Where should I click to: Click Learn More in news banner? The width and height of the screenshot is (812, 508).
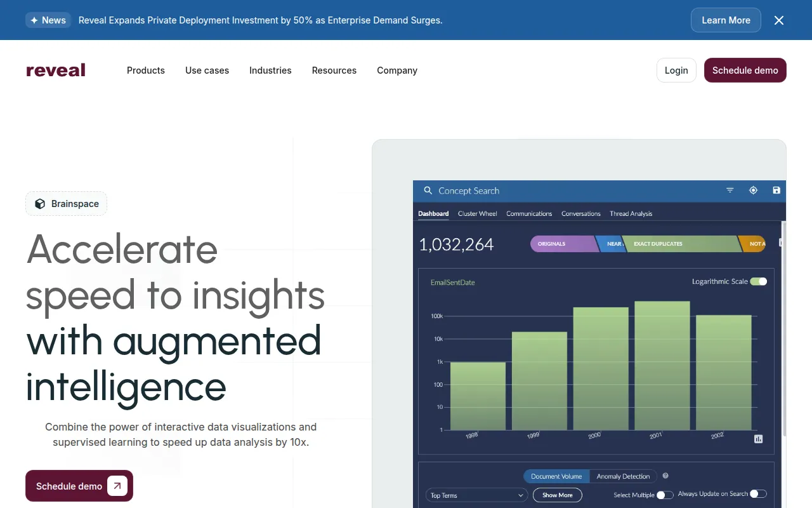click(726, 20)
